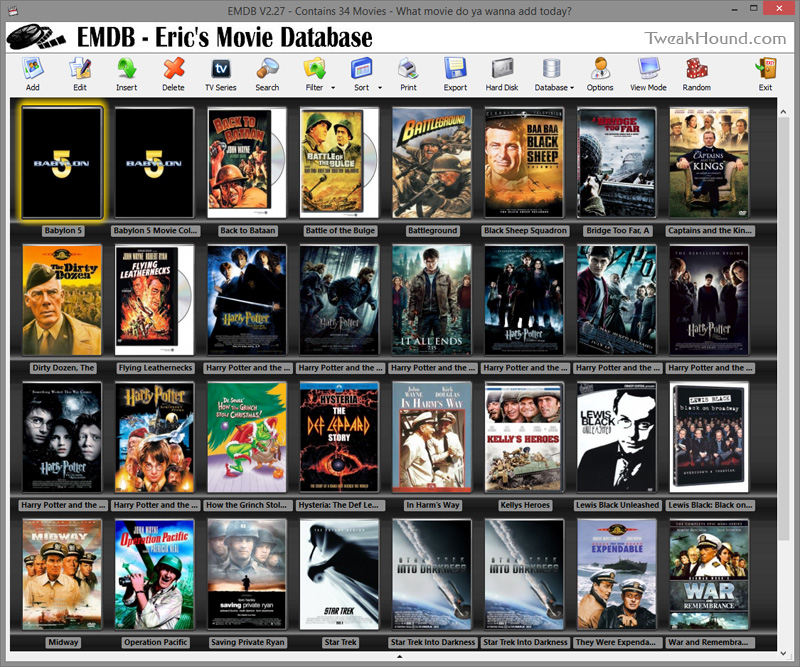The width and height of the screenshot is (800, 667).
Task: Open the Search magnifier tool
Action: 267,68
